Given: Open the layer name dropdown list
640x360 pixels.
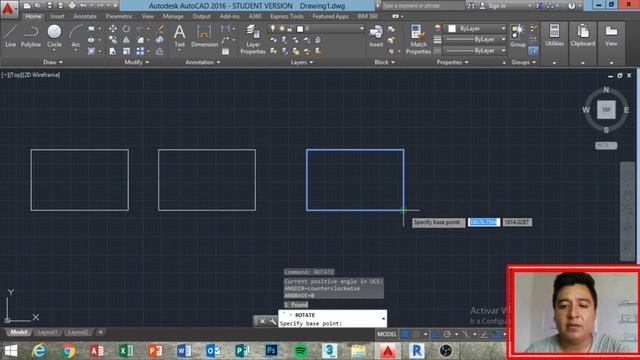Looking at the screenshot, I should 362,29.
